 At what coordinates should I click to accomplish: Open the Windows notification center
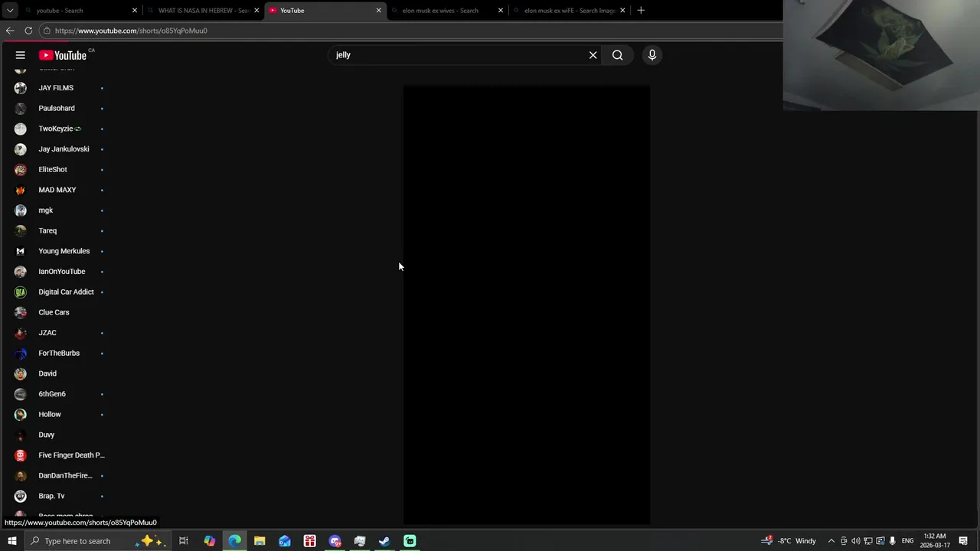(964, 541)
